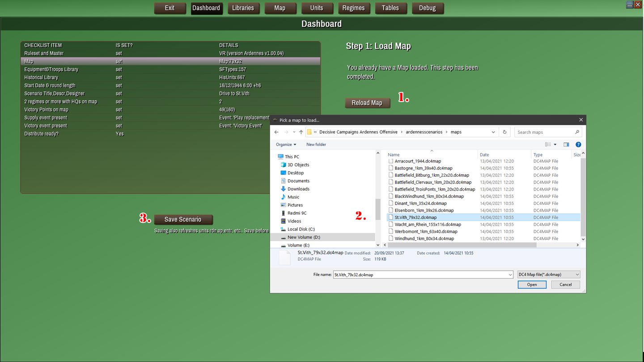
Task: Open the Organize dropdown menu
Action: click(x=286, y=145)
